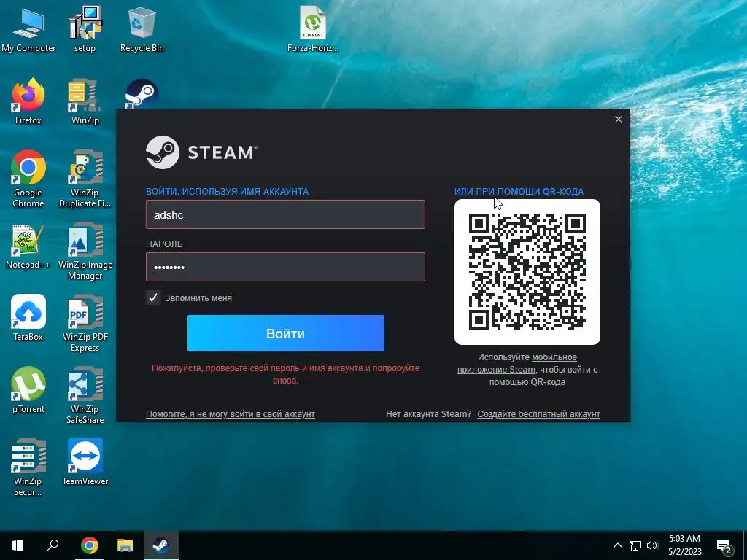747x560 pixels.
Task: Open WinZip PDF Express shortcut
Action: (x=85, y=323)
